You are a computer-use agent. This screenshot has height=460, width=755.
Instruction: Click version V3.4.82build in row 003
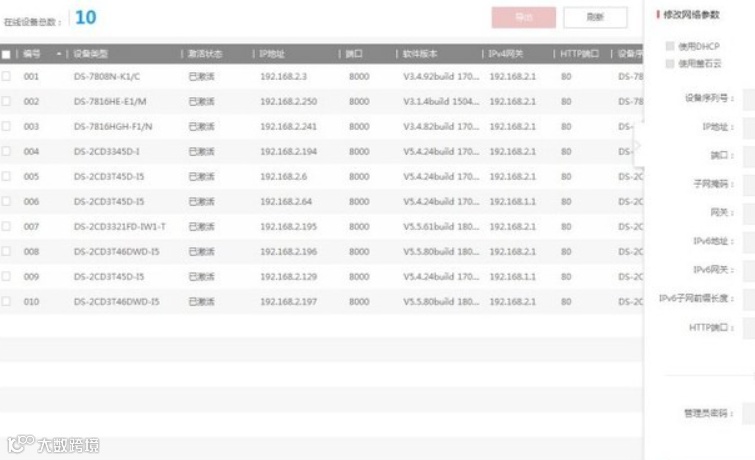pyautogui.click(x=441, y=127)
